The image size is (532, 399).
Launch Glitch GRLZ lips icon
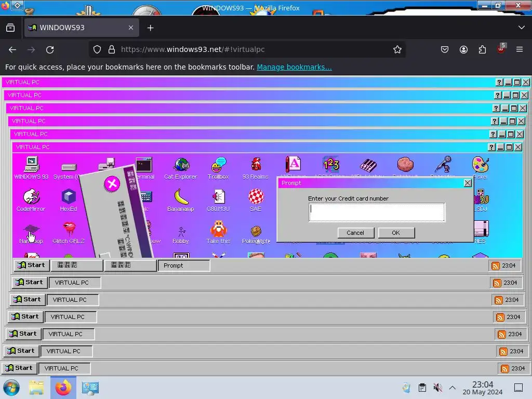point(69,233)
